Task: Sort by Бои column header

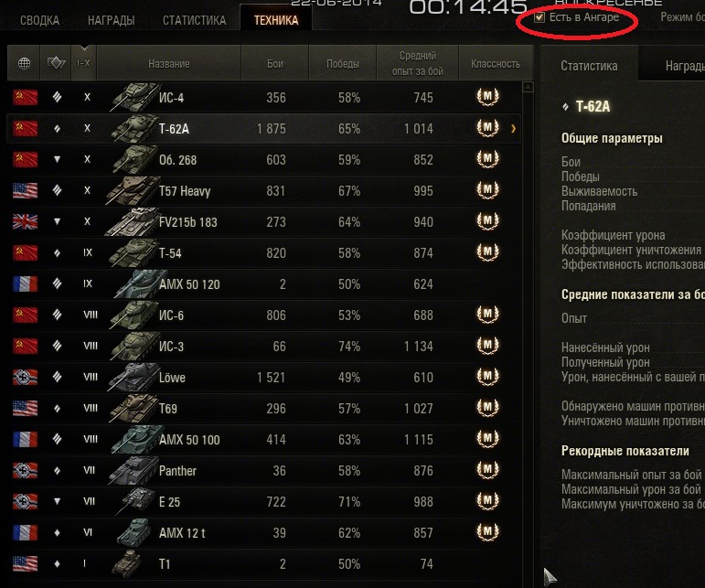Action: point(275,63)
